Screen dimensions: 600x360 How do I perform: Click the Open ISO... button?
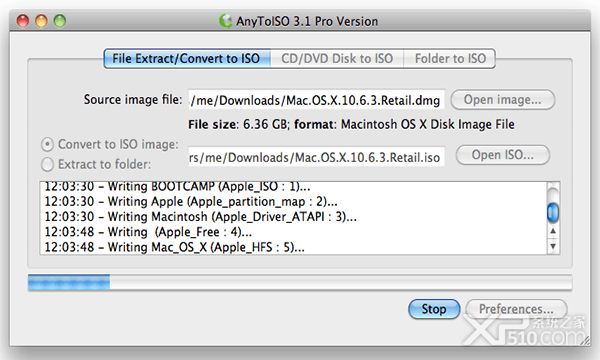(x=502, y=155)
